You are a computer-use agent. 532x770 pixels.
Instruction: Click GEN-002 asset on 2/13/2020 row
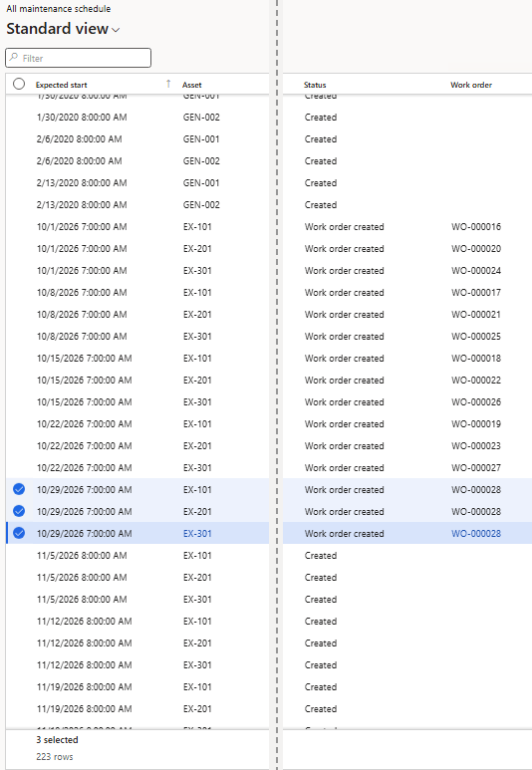(201, 205)
